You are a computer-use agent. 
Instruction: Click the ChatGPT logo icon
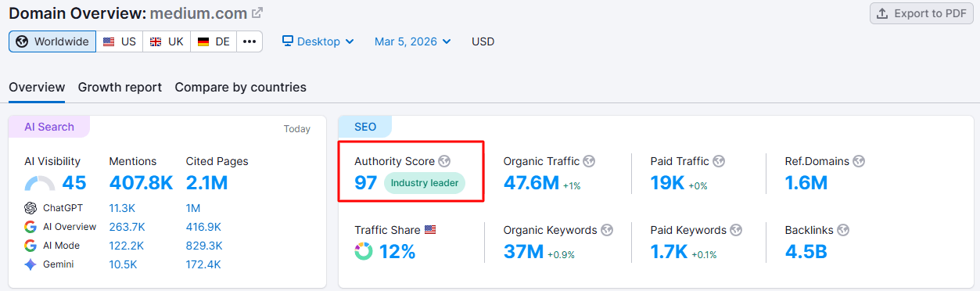point(31,208)
